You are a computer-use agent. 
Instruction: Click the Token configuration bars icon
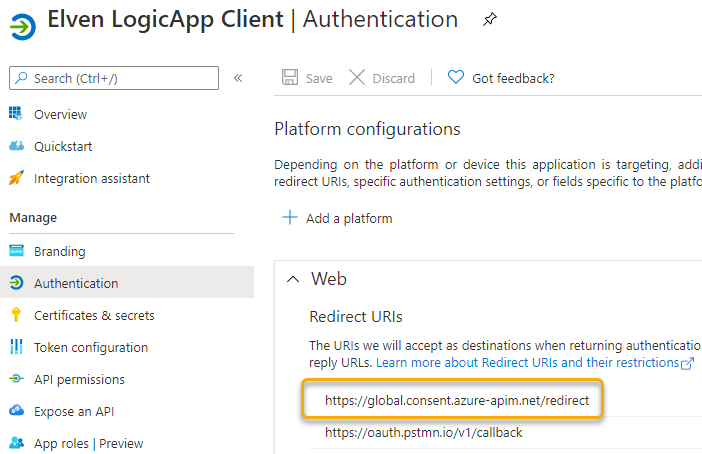[16, 347]
